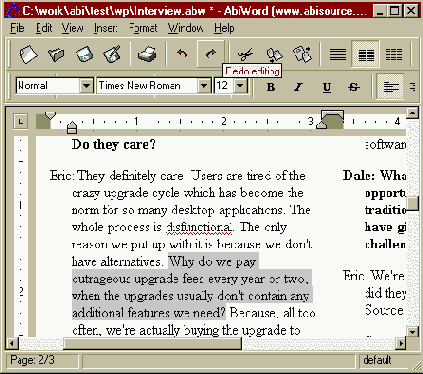This screenshot has width=423, height=374.
Task: Undo the last edit
Action: (182, 54)
